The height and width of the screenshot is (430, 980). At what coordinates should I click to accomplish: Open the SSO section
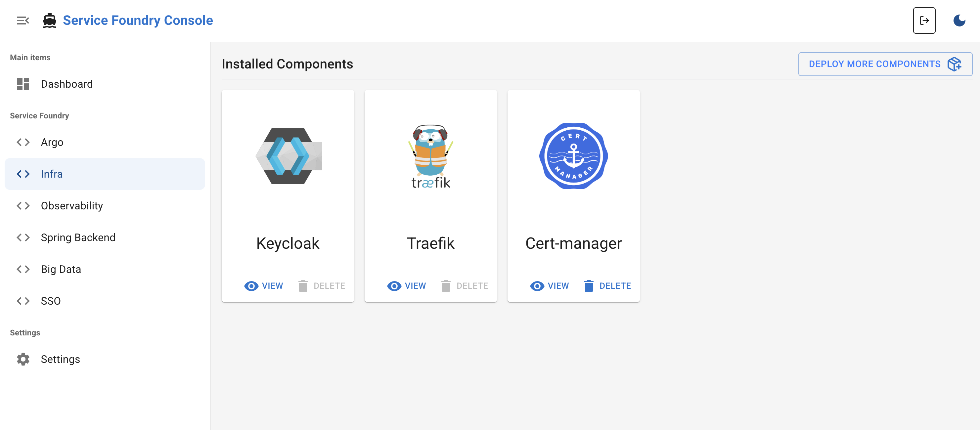coord(105,301)
